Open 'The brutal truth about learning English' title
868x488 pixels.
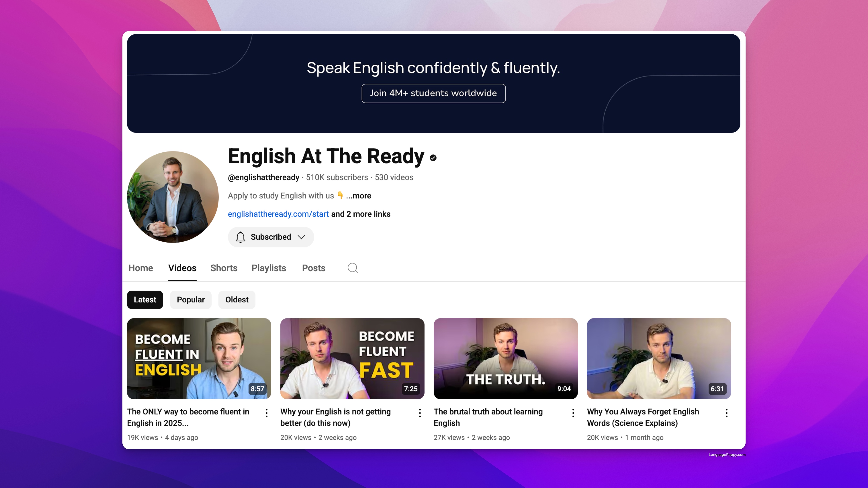[488, 417]
